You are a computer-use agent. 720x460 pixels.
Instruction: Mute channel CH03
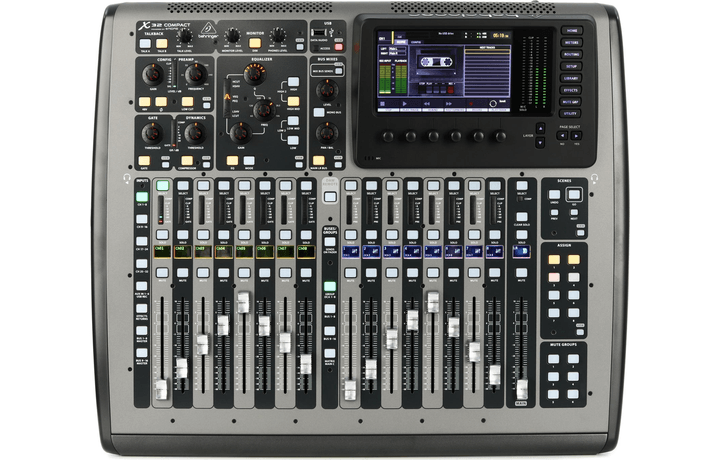click(x=203, y=273)
